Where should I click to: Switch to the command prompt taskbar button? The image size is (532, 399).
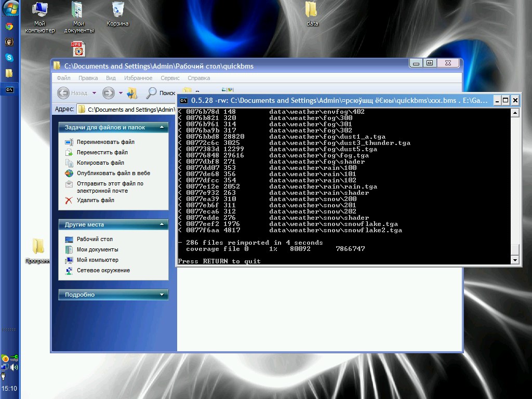point(9,90)
